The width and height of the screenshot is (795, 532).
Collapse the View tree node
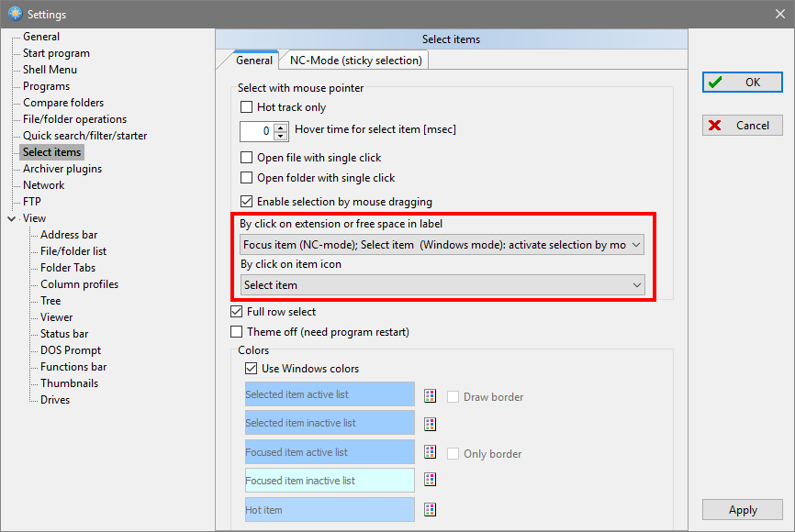(11, 218)
